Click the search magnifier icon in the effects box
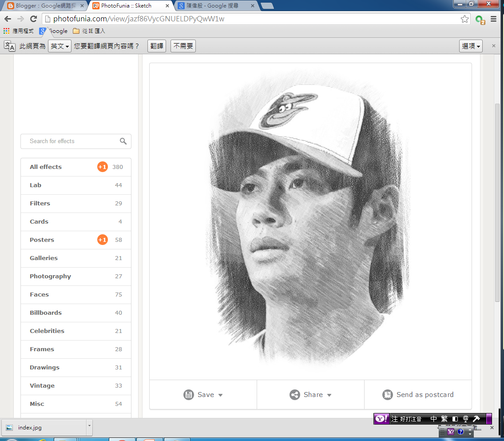The height and width of the screenshot is (441, 504). 123,141
